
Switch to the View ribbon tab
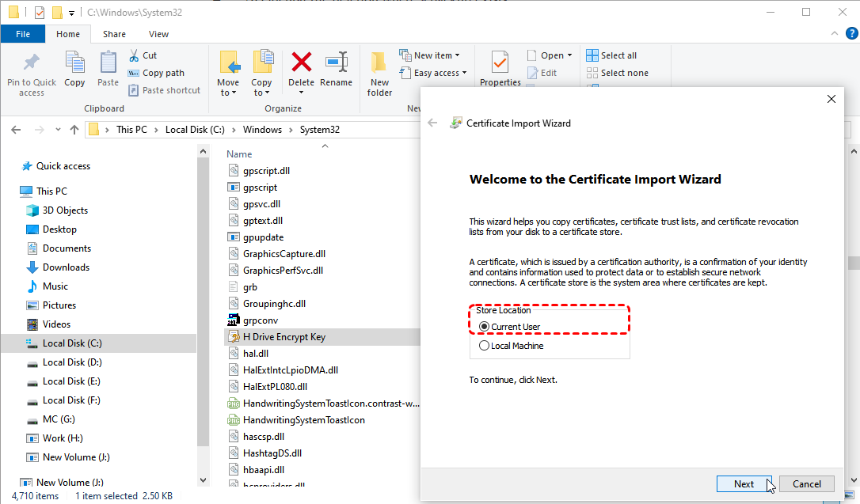tap(158, 34)
